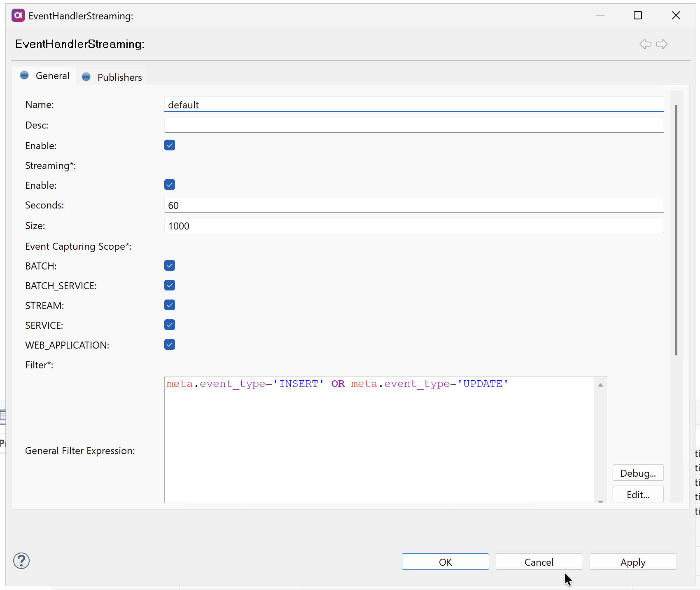The width and height of the screenshot is (700, 590).
Task: Click the forward navigation arrow icon
Action: (x=662, y=44)
